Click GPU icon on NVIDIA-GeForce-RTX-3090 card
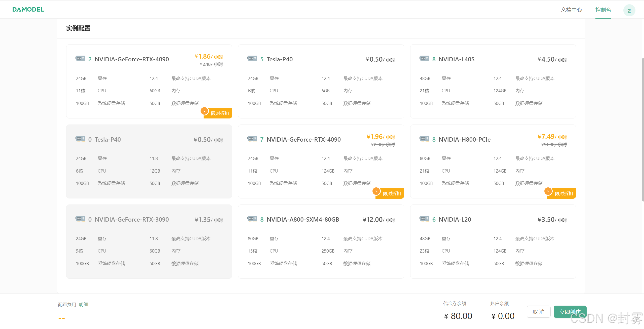 80,219
